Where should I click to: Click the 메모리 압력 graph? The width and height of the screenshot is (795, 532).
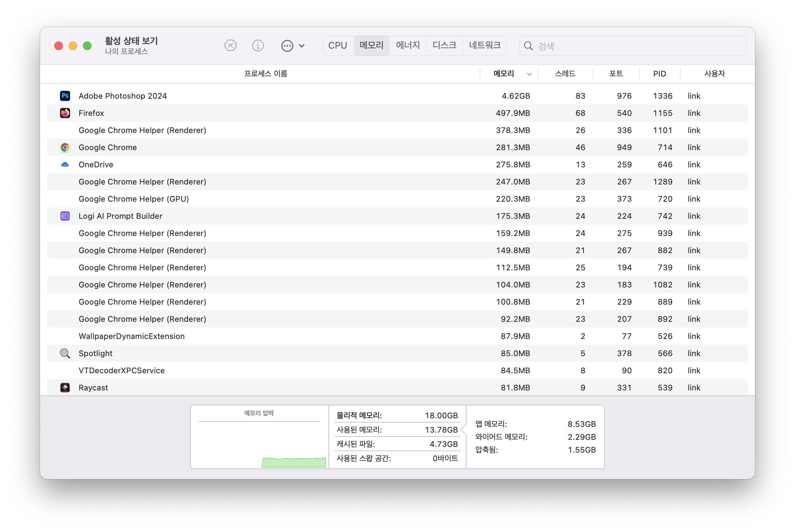(x=260, y=443)
